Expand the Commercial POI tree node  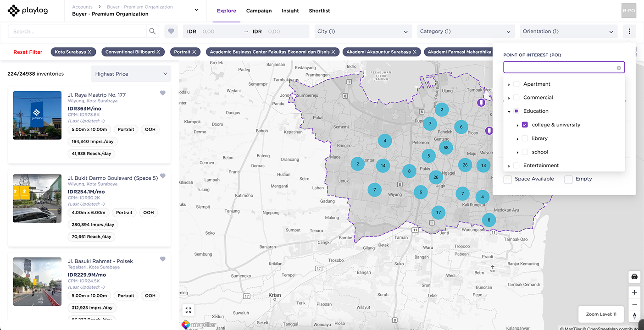(509, 98)
